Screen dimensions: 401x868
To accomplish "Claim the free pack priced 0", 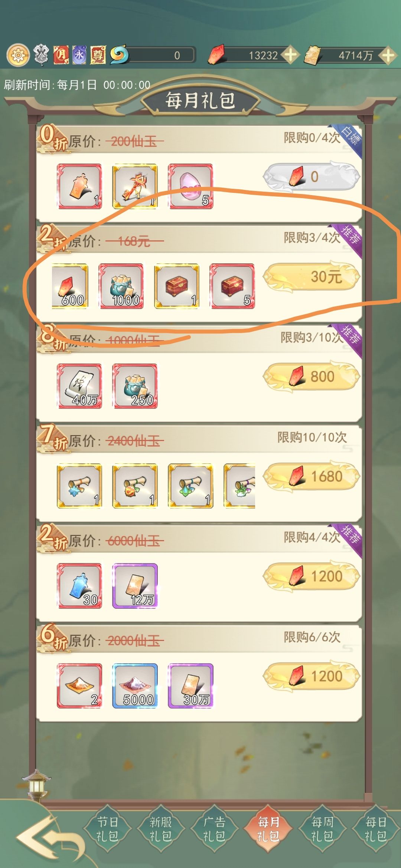I will (x=311, y=177).
